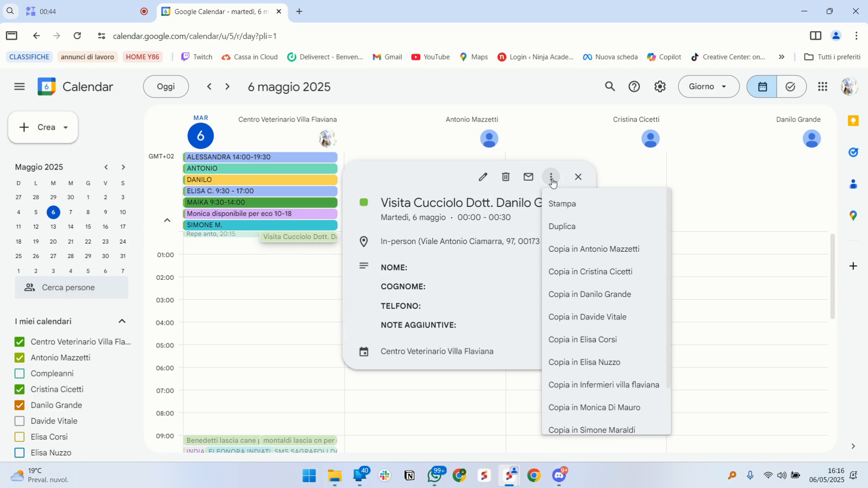Image resolution: width=868 pixels, height=488 pixels.
Task: Click the Oggi button
Action: [x=166, y=87]
